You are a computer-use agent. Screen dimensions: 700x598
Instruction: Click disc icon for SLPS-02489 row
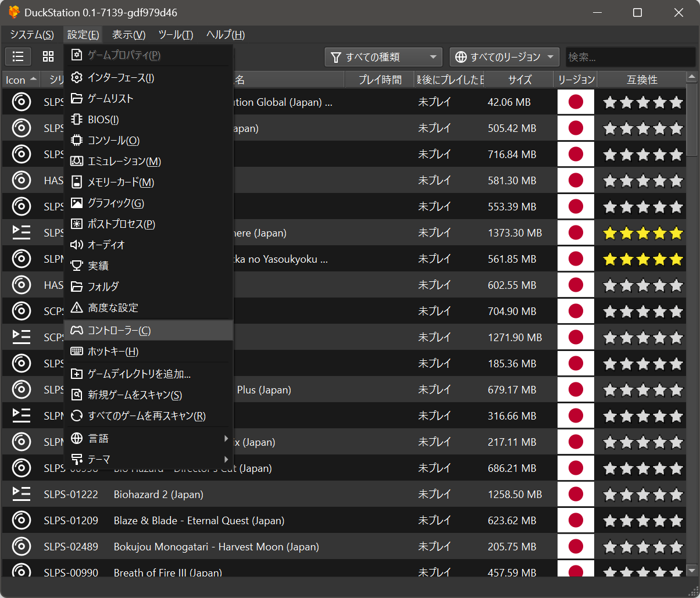point(21,546)
